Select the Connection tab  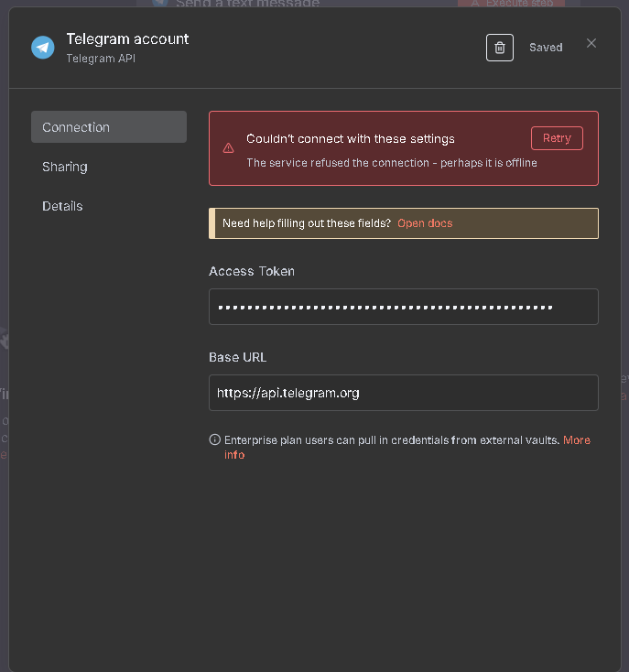(x=109, y=127)
